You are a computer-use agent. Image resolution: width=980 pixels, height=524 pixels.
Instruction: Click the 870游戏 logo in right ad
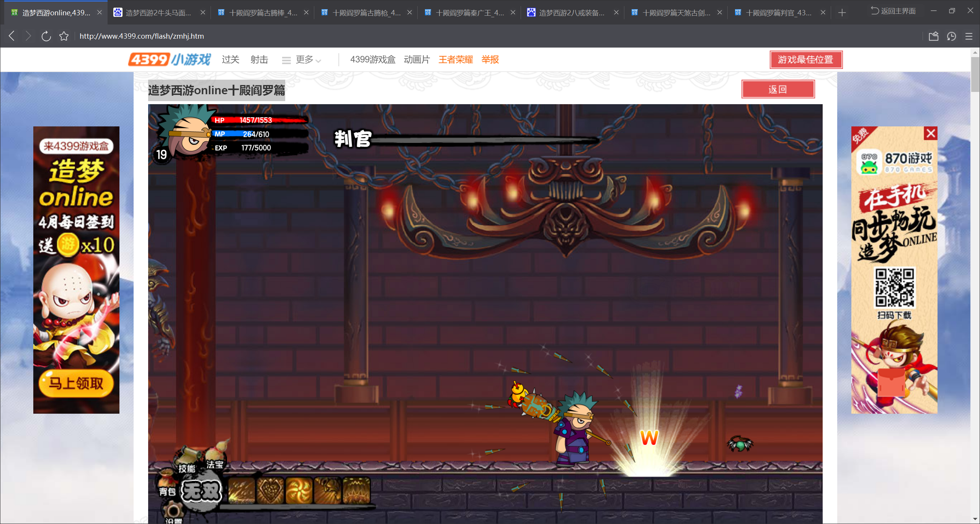[x=895, y=162]
